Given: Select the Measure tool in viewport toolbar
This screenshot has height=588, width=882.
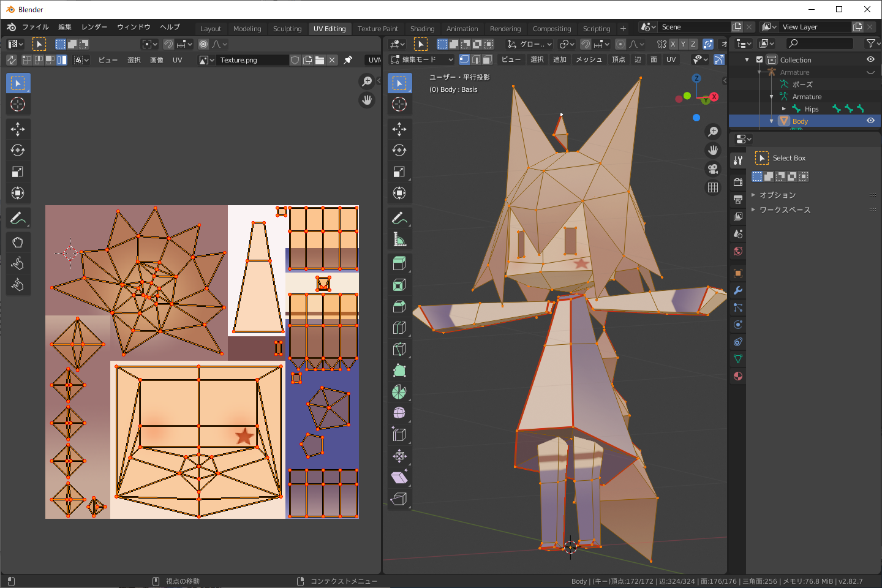Looking at the screenshot, I should [399, 239].
